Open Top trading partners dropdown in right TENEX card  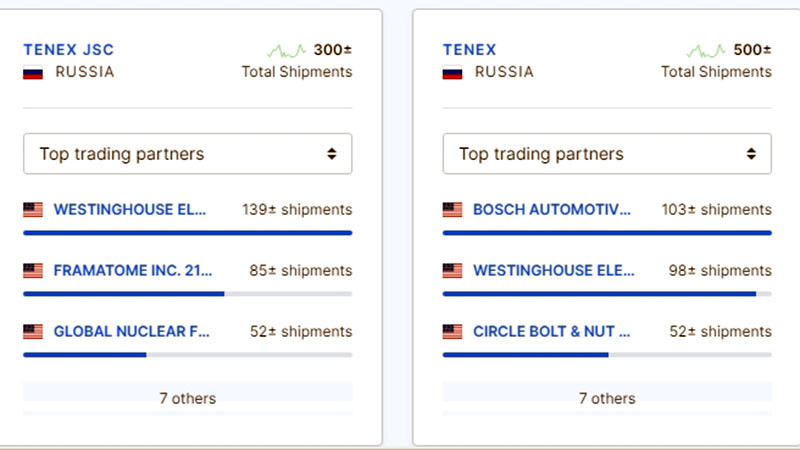(x=607, y=154)
